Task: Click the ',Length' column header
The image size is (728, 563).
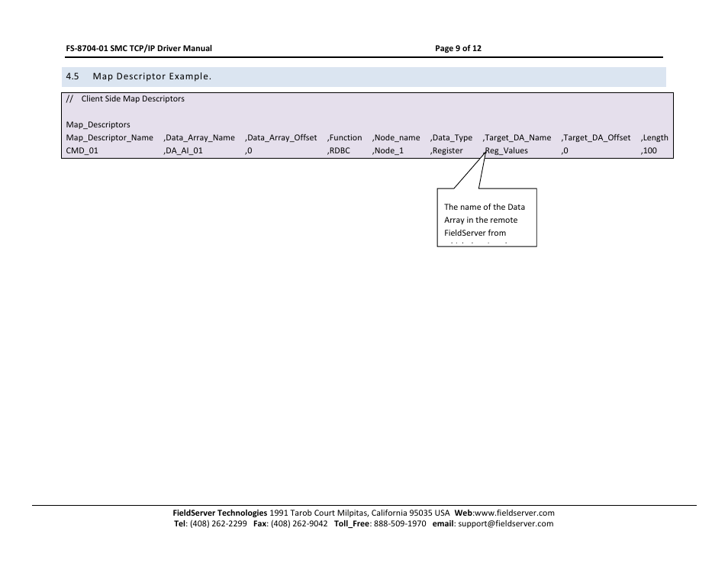Action: click(654, 137)
